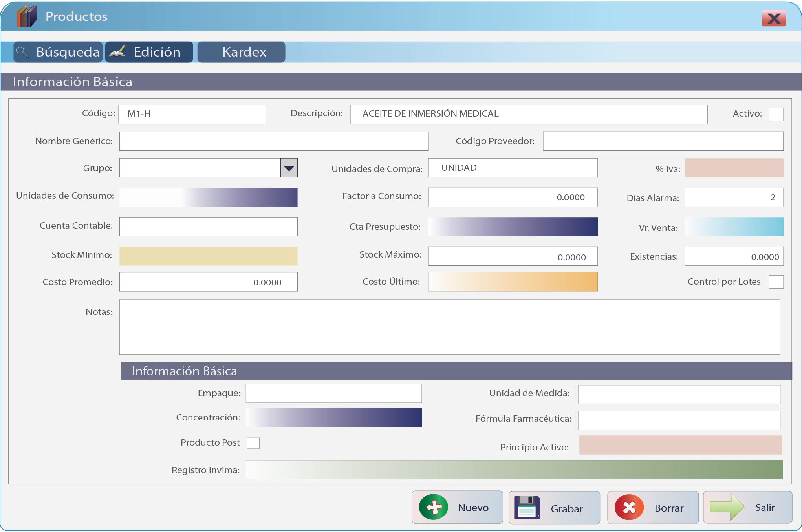Click the Unidad de Medida input field
The width and height of the screenshot is (802, 532).
click(x=679, y=394)
